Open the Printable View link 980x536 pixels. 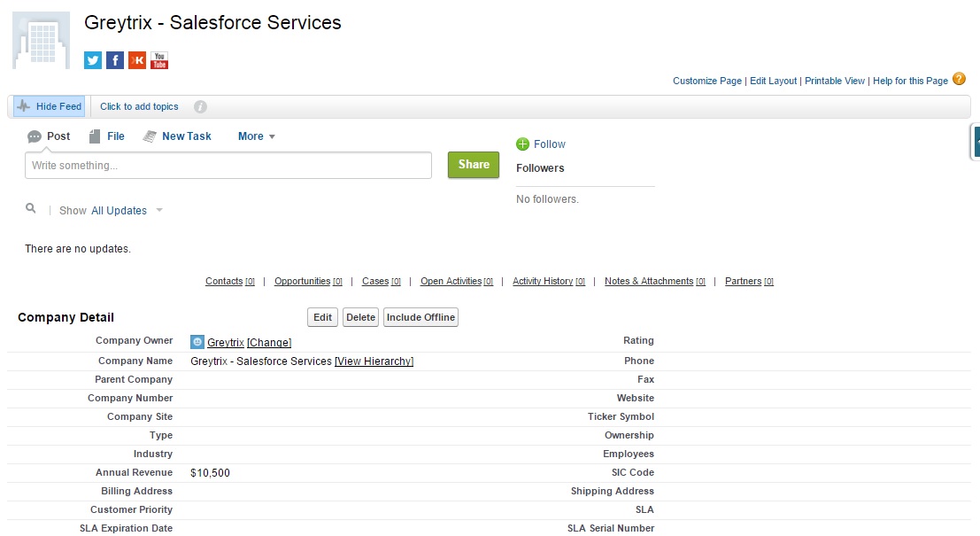point(835,81)
